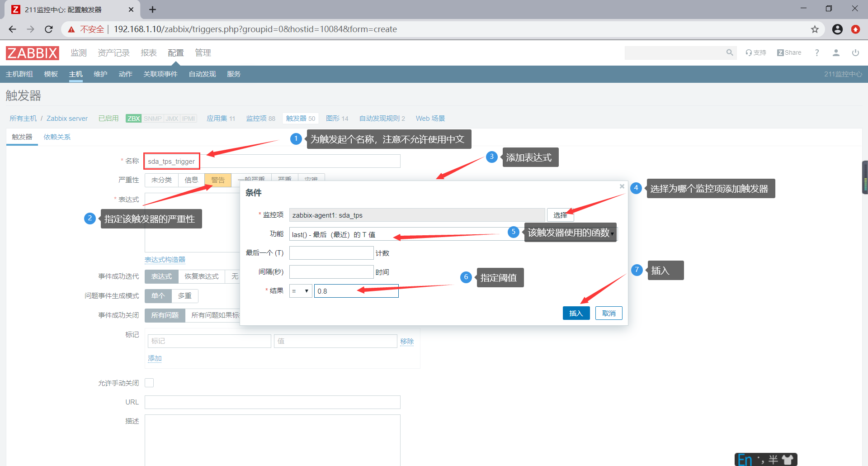Toggle 允许手动关闭 checkbox
The width and height of the screenshot is (868, 466).
pos(149,383)
